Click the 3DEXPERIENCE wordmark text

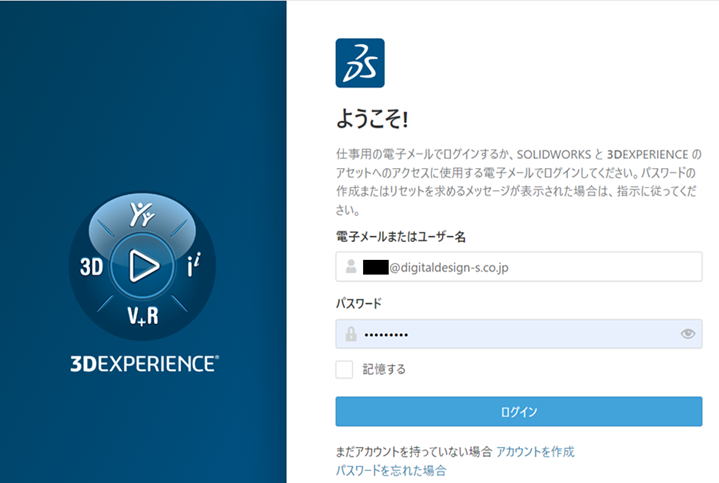pyautogui.click(x=144, y=364)
